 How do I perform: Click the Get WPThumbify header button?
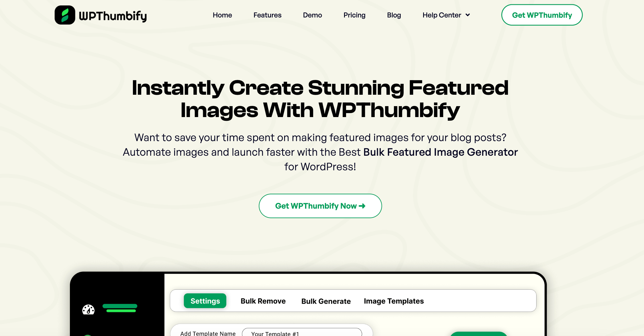pos(543,15)
